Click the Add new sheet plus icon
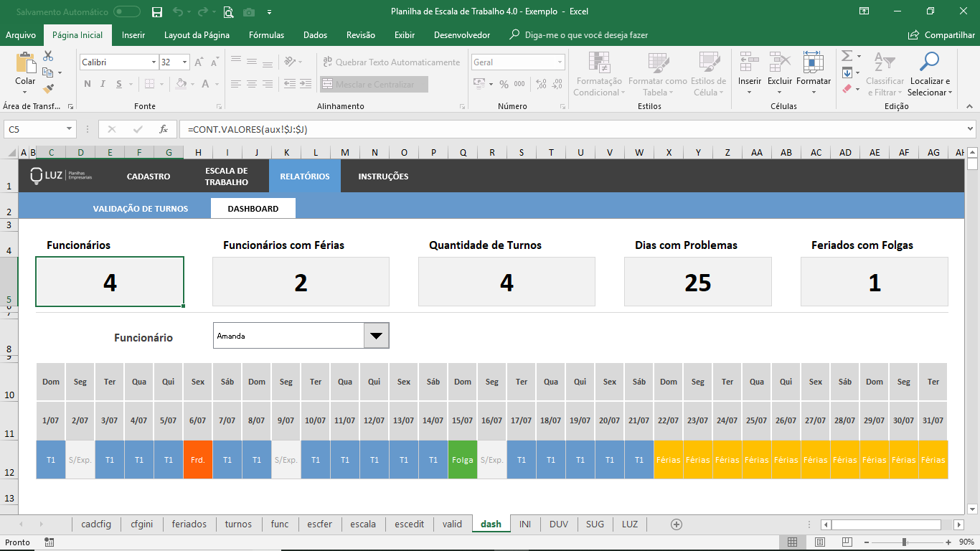This screenshot has width=980, height=551. (676, 524)
